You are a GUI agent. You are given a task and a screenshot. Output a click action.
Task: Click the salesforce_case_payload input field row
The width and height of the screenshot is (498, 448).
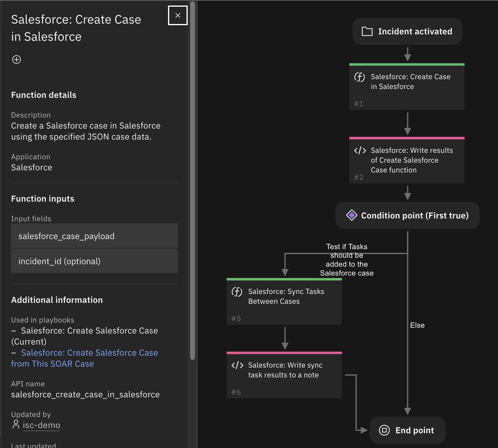(x=94, y=236)
